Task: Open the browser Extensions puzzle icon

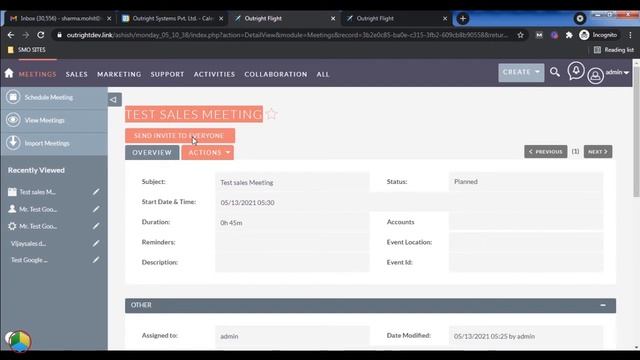Action: click(569, 35)
